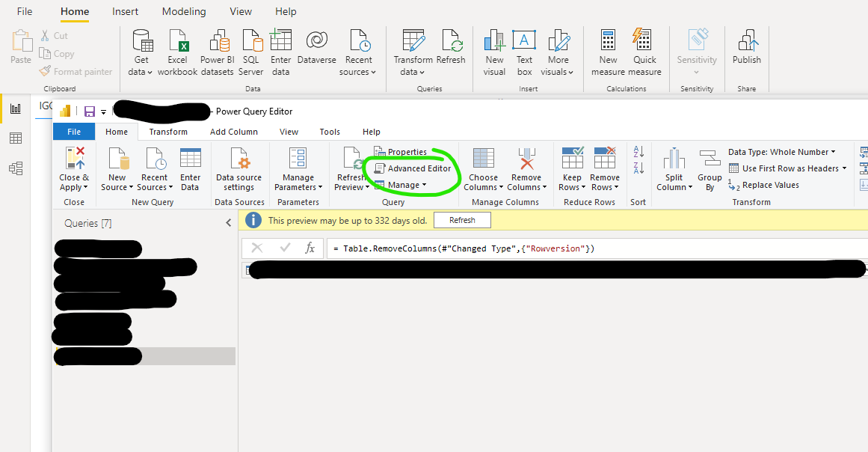Click Enter Data in Power Query Editor
Image resolution: width=868 pixels, height=452 pixels.
[190, 169]
